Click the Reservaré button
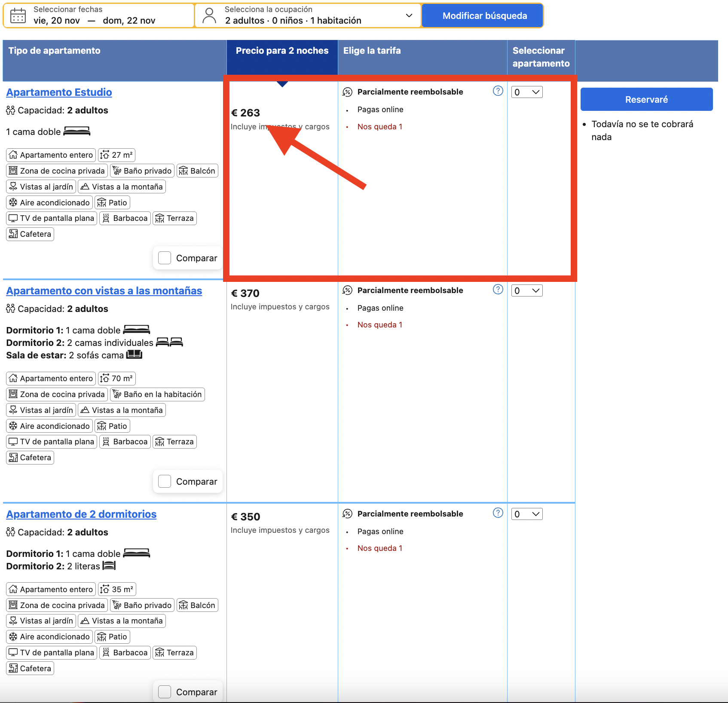The image size is (728, 703). click(x=646, y=99)
